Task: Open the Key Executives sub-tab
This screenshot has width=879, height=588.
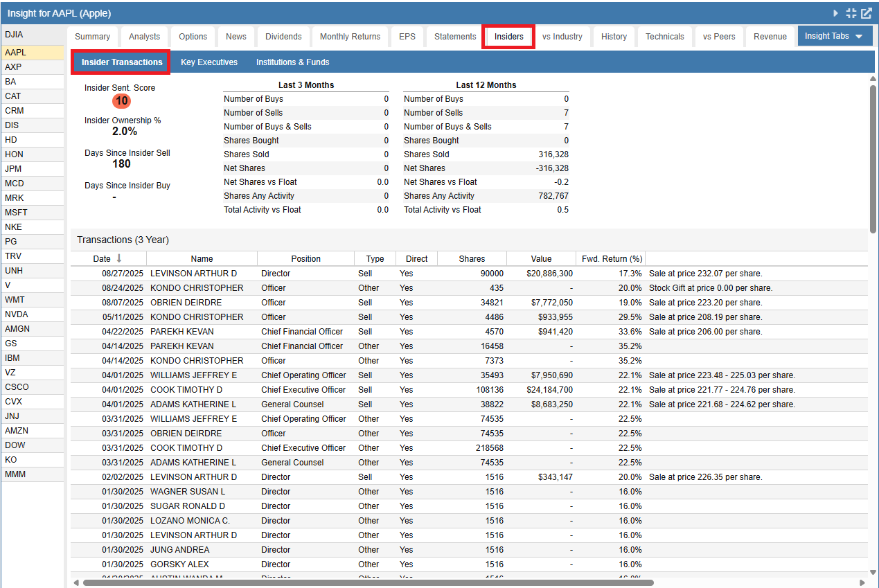Action: 209,62
